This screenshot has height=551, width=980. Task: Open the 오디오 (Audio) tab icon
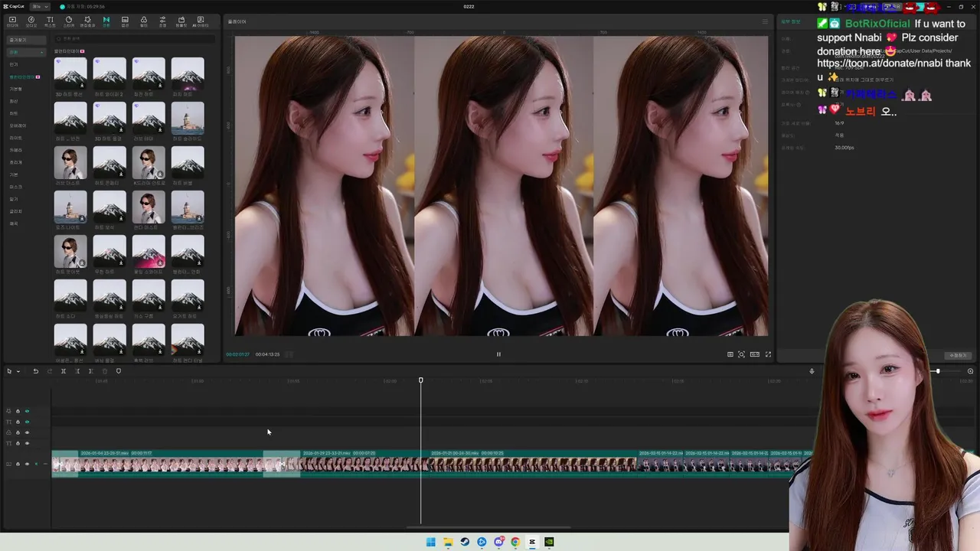coord(31,21)
